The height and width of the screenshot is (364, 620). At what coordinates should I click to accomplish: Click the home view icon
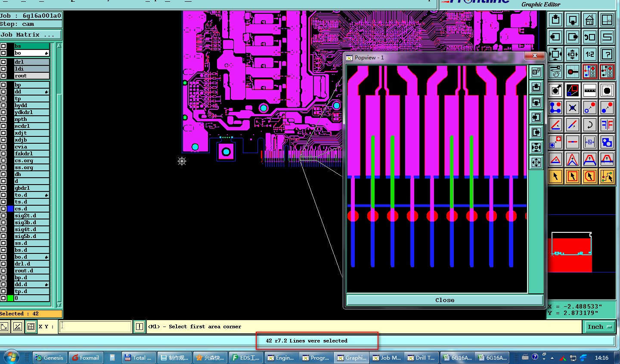(590, 20)
